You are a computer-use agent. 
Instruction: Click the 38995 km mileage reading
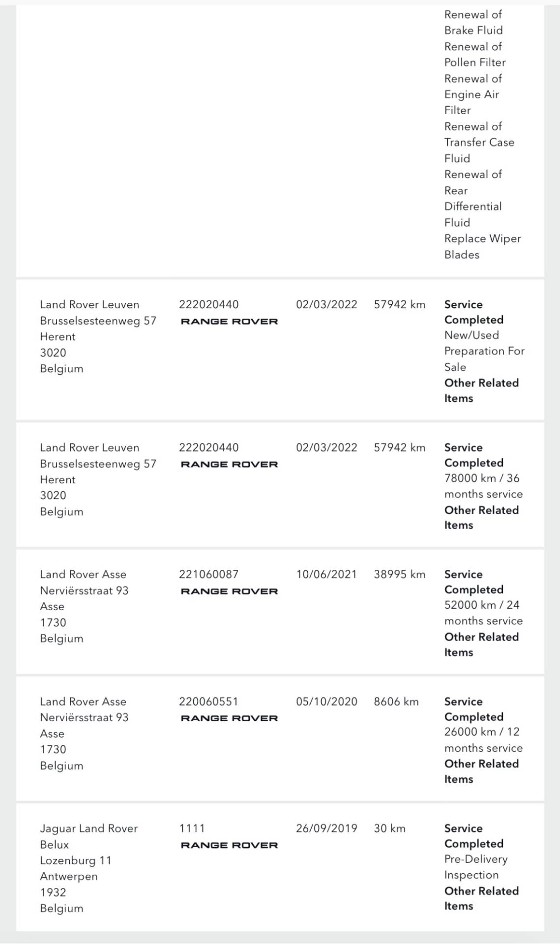click(x=399, y=574)
